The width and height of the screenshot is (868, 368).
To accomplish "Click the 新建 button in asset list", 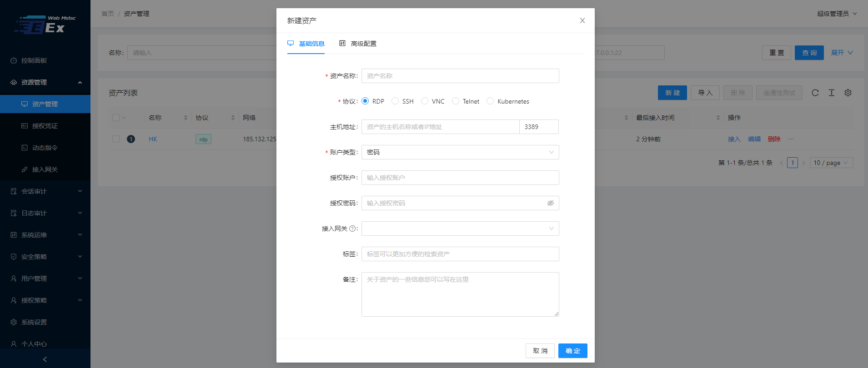I will click(x=672, y=93).
